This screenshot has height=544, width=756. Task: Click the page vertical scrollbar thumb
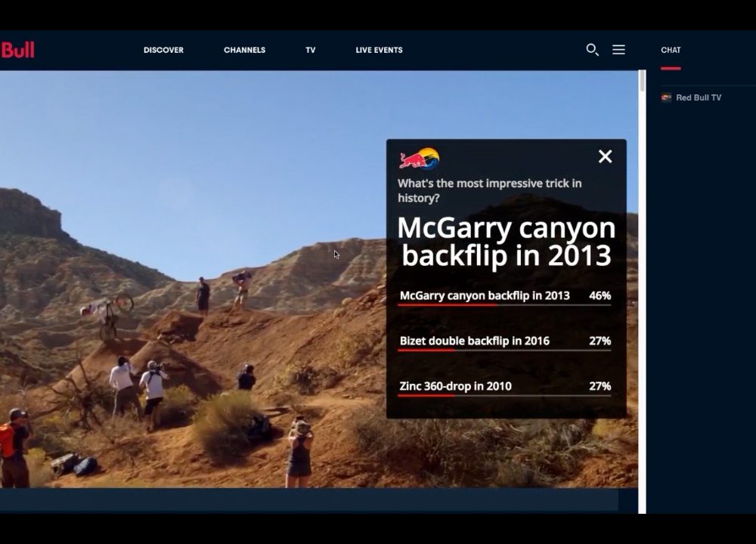click(642, 81)
